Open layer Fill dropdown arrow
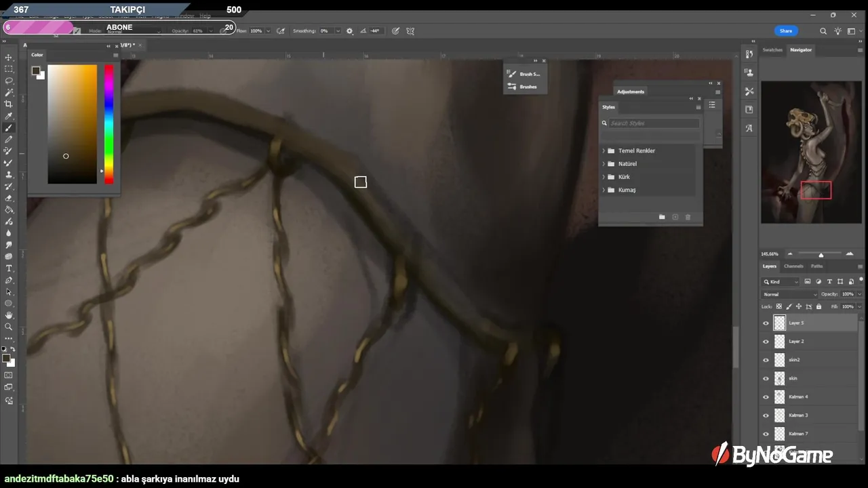Viewport: 868px width, 488px height. pos(859,306)
